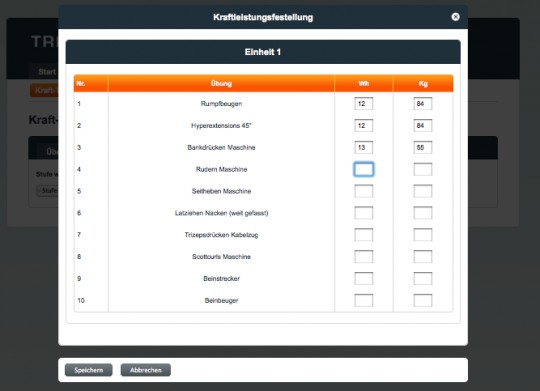Click the Hyperextensions 45° exercise name

point(221,126)
